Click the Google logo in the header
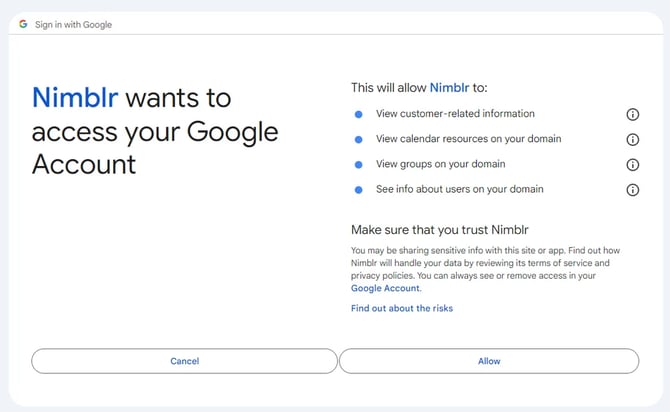Viewport: 670px width, 412px height. 23,24
